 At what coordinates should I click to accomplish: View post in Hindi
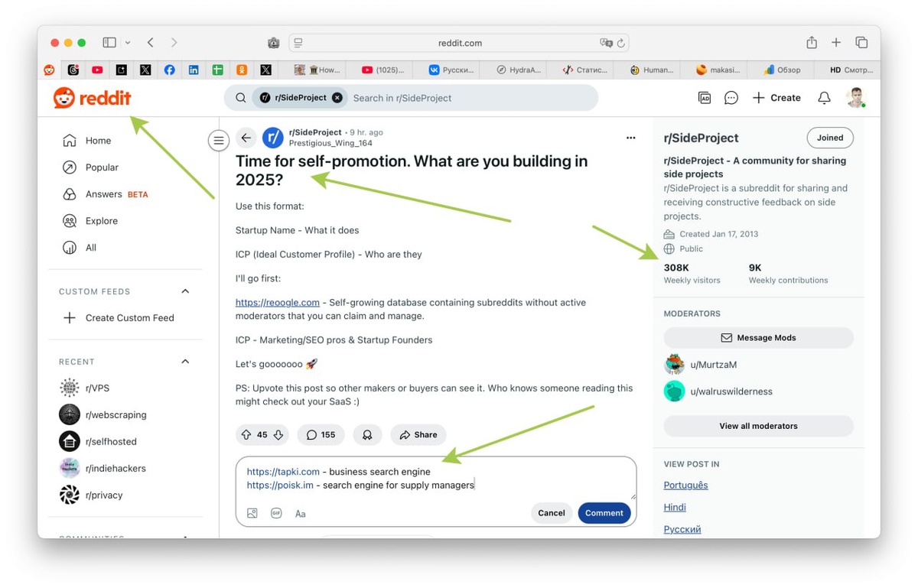pyautogui.click(x=675, y=507)
